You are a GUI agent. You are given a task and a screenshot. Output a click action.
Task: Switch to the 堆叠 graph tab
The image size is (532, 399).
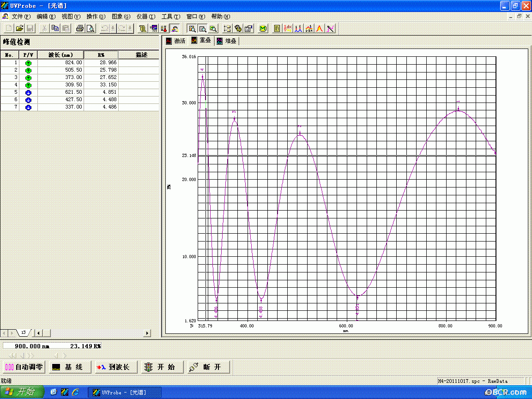point(227,41)
